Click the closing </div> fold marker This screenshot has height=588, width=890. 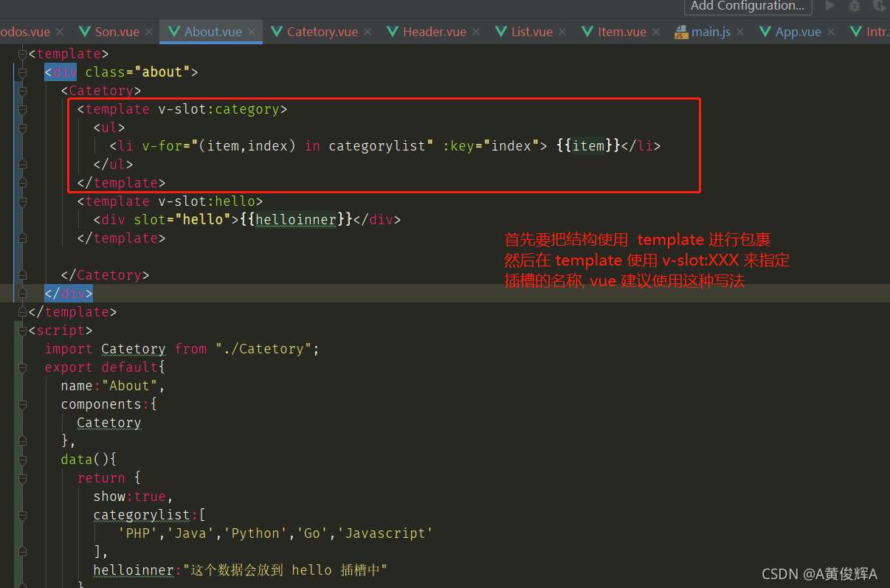pyautogui.click(x=22, y=294)
